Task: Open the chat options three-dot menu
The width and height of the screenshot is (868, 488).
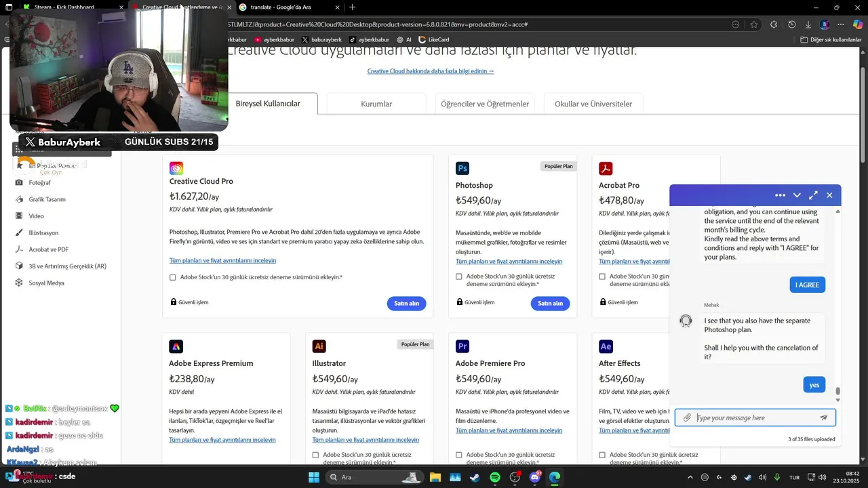Action: point(780,195)
